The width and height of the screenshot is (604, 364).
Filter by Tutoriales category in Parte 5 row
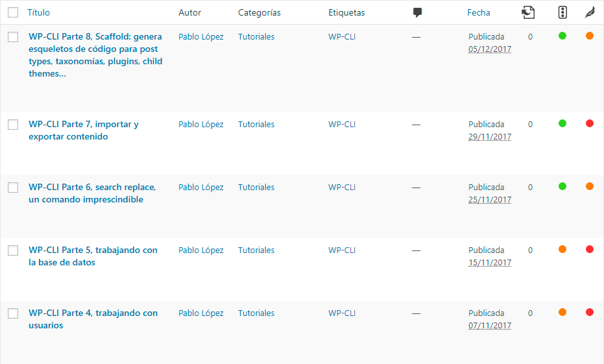(x=256, y=250)
